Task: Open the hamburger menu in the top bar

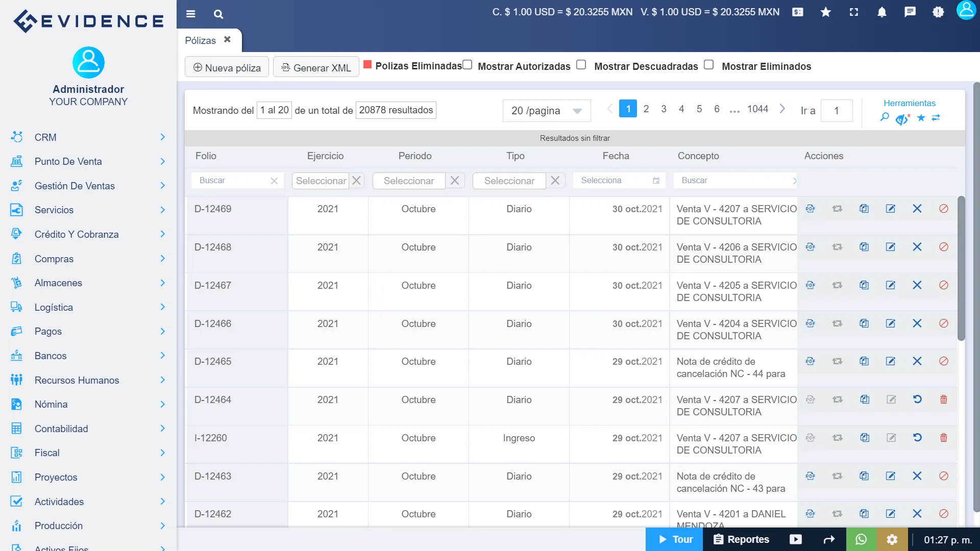Action: tap(191, 14)
